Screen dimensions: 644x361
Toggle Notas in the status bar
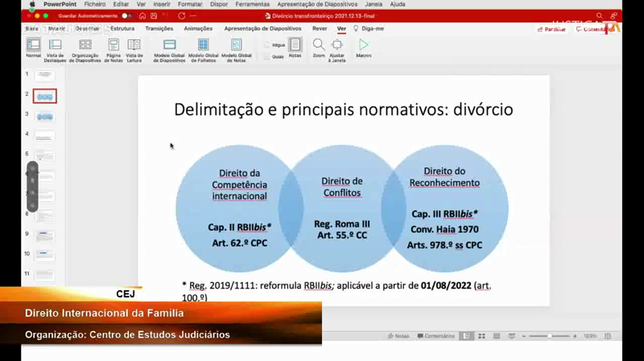click(398, 336)
